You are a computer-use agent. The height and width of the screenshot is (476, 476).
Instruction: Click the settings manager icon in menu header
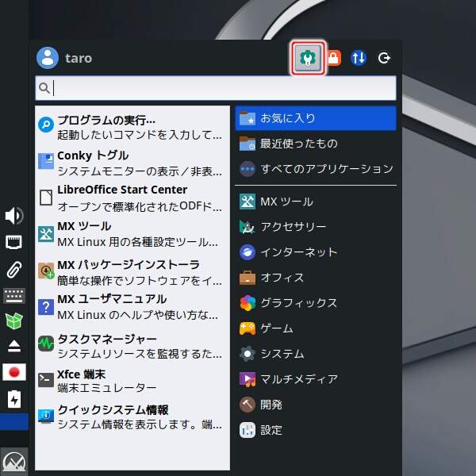click(307, 59)
